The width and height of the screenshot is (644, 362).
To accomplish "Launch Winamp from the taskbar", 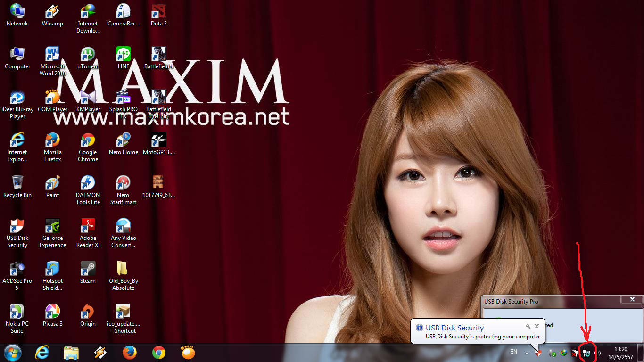I will coord(100,353).
